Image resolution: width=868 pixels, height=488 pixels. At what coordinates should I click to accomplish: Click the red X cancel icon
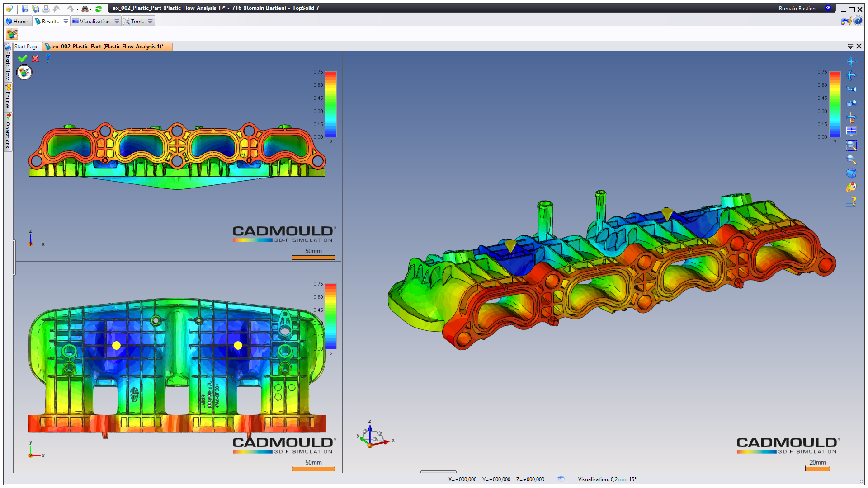(35, 59)
